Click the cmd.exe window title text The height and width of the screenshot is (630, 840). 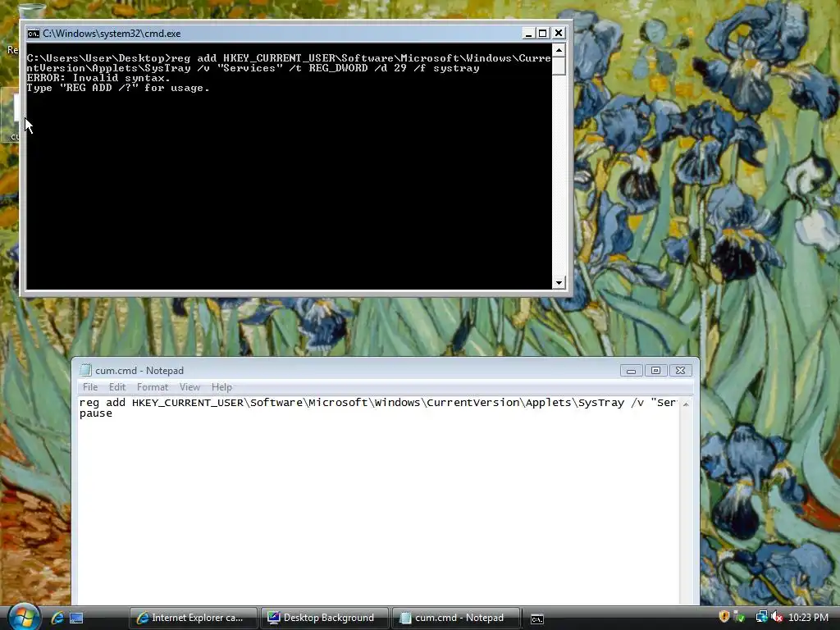click(x=112, y=33)
